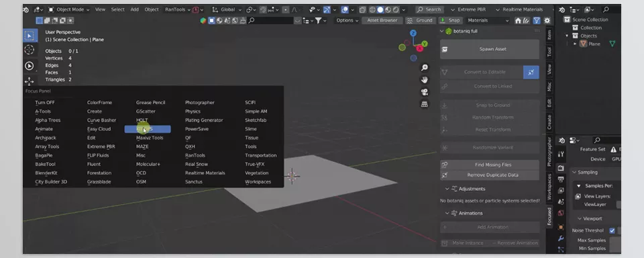The image size is (644, 258).
Task: Activate the Move tool in toolbar
Action: [x=29, y=81]
